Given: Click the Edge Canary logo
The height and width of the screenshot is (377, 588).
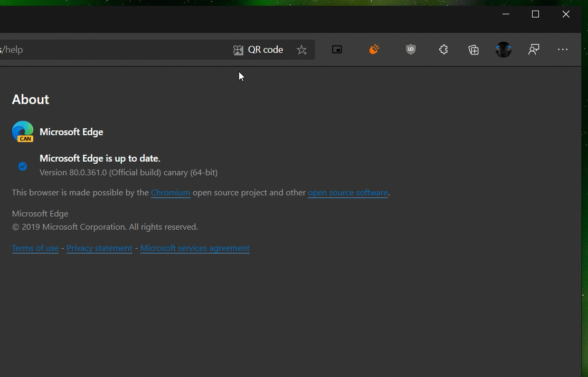Looking at the screenshot, I should tap(23, 132).
